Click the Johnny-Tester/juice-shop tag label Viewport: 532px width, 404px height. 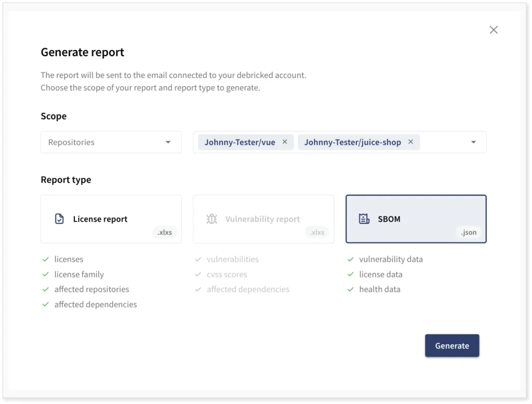coord(352,142)
